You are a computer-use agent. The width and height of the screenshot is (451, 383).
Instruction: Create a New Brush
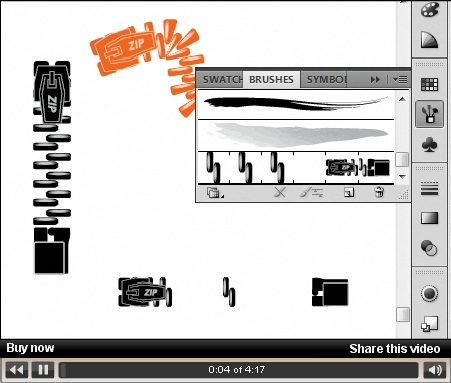click(x=349, y=192)
